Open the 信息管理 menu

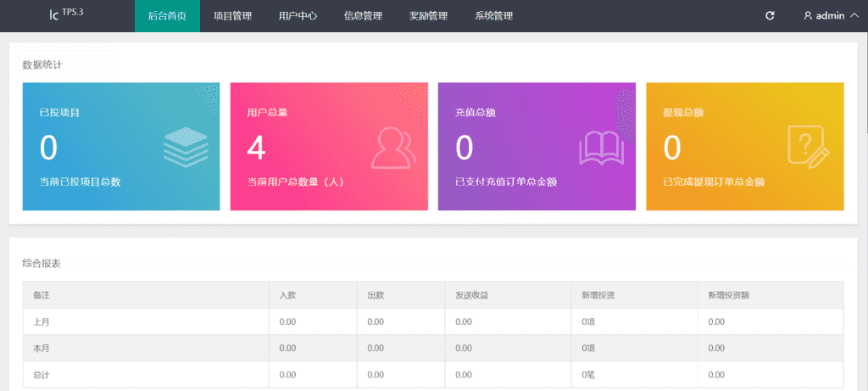click(363, 16)
